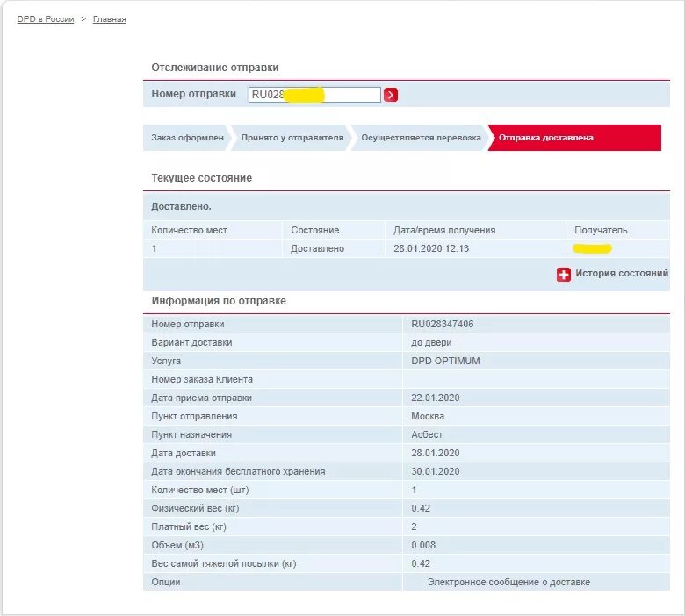The width and height of the screenshot is (685, 616).
Task: Click the 'Получатель' column header
Action: pyautogui.click(x=601, y=230)
